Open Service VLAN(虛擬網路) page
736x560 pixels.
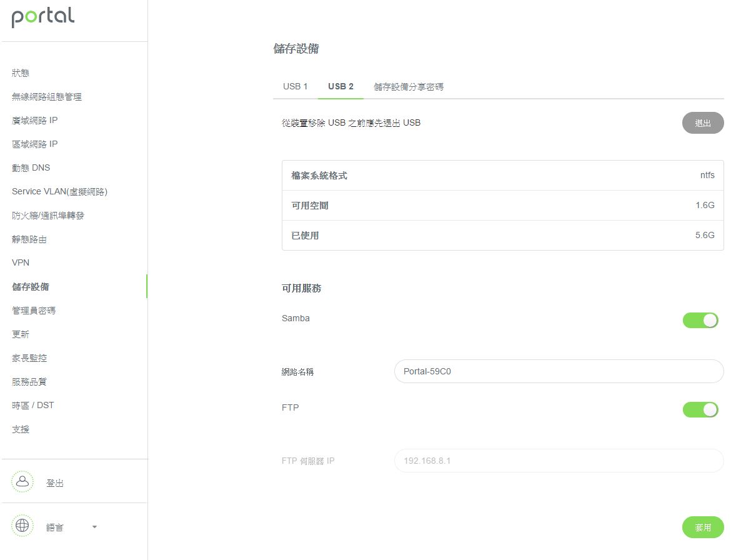coord(59,191)
